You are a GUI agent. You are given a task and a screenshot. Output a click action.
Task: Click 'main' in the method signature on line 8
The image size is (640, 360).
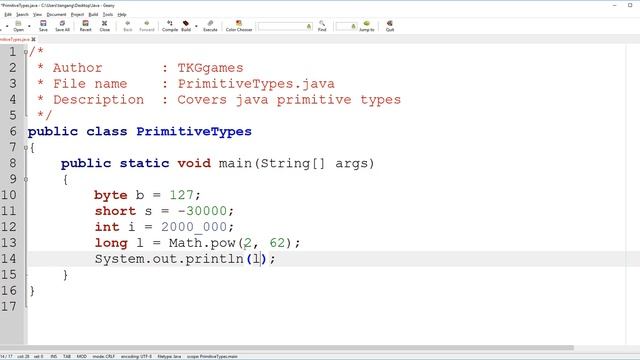(x=235, y=163)
